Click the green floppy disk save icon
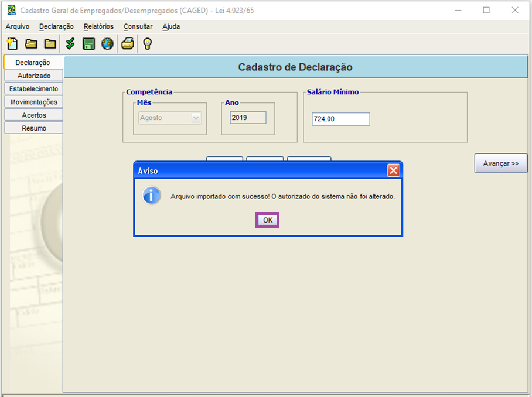Image resolution: width=532 pixels, height=397 pixels. coord(88,44)
